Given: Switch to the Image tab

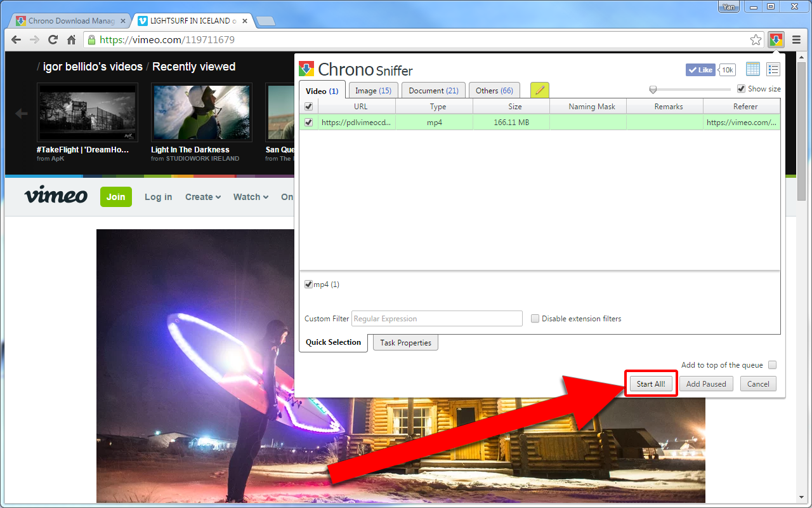Looking at the screenshot, I should pyautogui.click(x=373, y=90).
